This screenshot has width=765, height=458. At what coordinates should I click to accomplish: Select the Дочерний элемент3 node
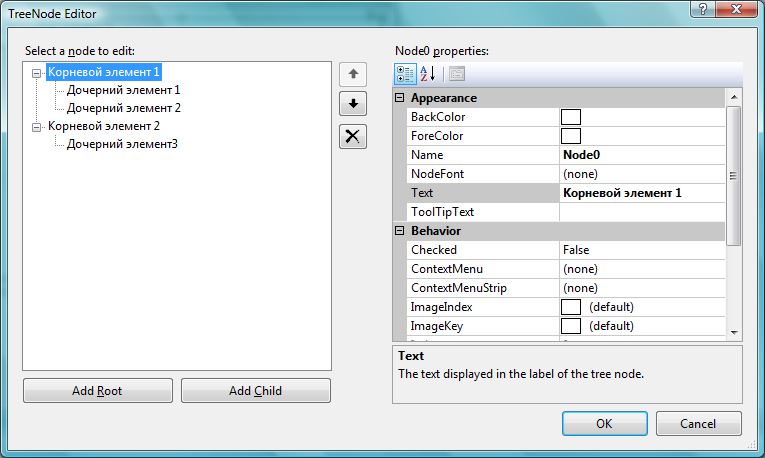pos(122,145)
